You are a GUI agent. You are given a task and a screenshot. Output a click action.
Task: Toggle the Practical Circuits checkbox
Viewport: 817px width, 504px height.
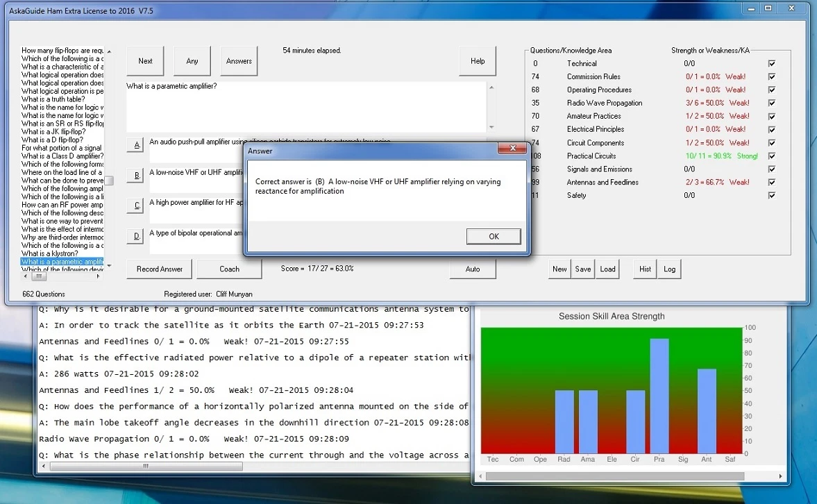[772, 156]
